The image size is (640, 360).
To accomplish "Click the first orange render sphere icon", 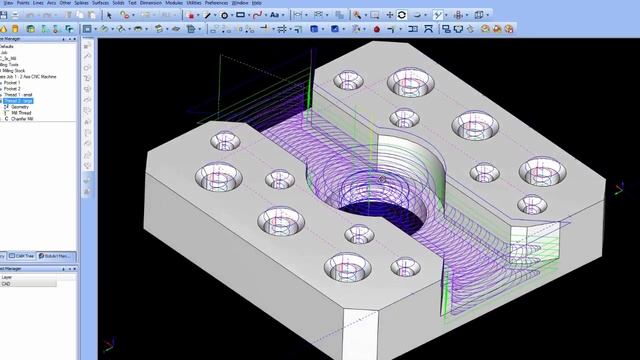I will [485, 29].
